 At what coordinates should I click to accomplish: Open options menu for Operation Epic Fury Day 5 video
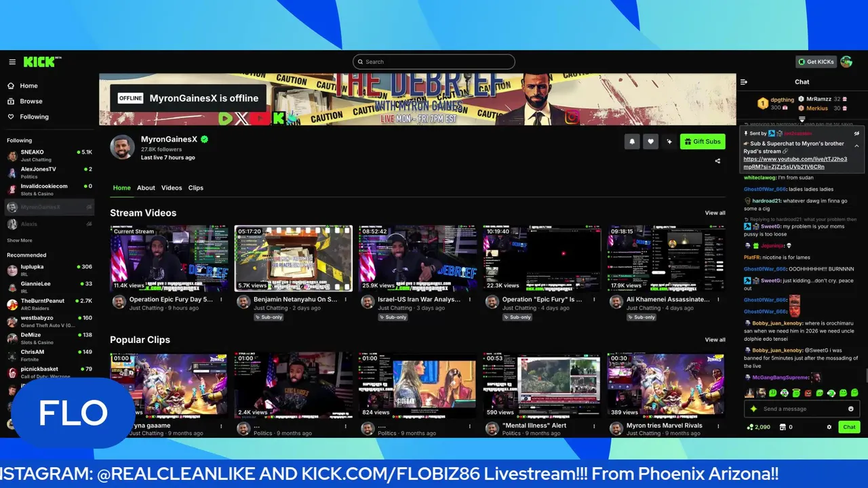click(221, 299)
